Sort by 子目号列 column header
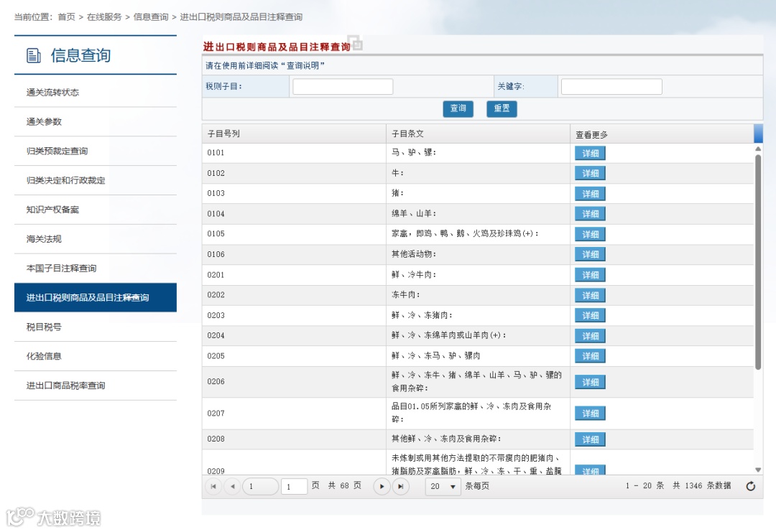Image resolution: width=776 pixels, height=532 pixels. click(294, 134)
